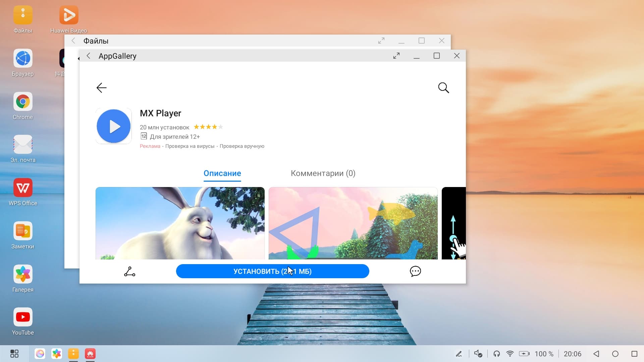Click the share icon beside install button

[129, 271]
